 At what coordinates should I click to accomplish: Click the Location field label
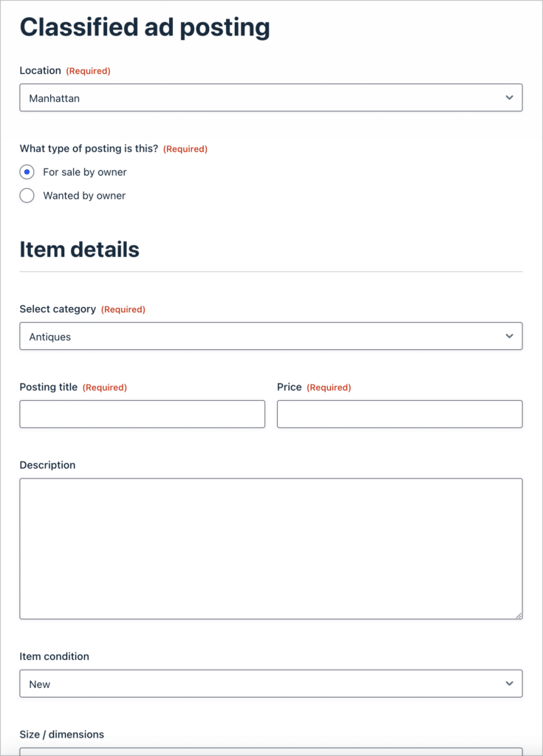click(x=40, y=70)
